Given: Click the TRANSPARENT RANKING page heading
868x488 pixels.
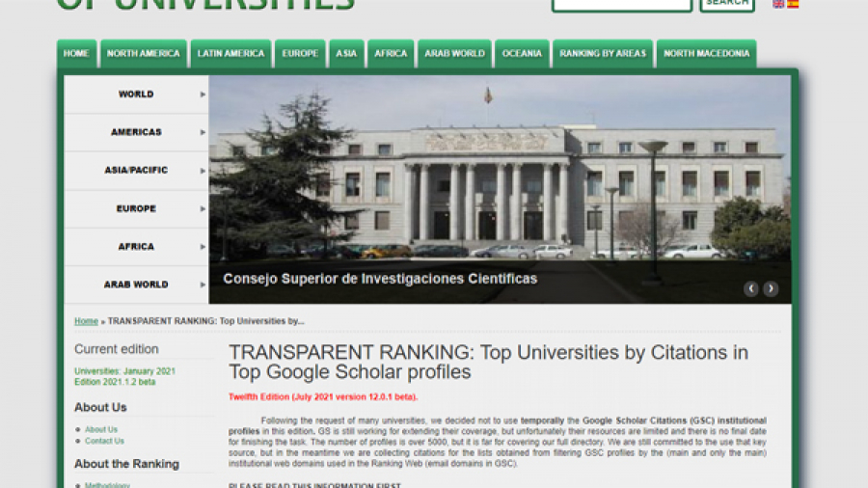Looking at the screenshot, I should pyautogui.click(x=488, y=362).
